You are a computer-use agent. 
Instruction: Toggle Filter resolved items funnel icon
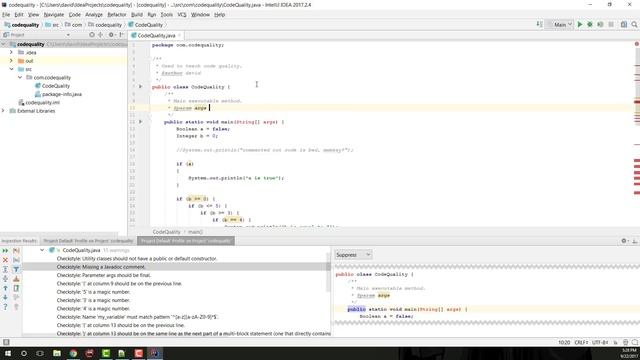coord(16,269)
